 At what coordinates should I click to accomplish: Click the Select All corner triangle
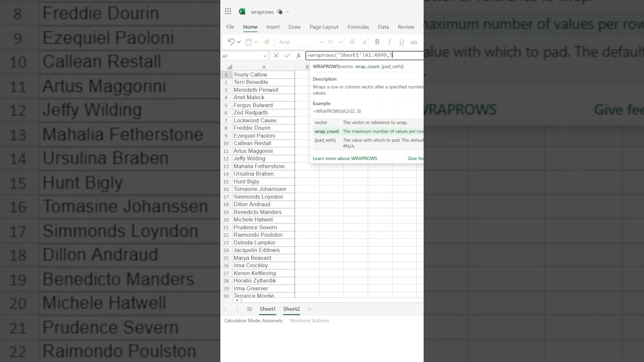click(x=229, y=67)
